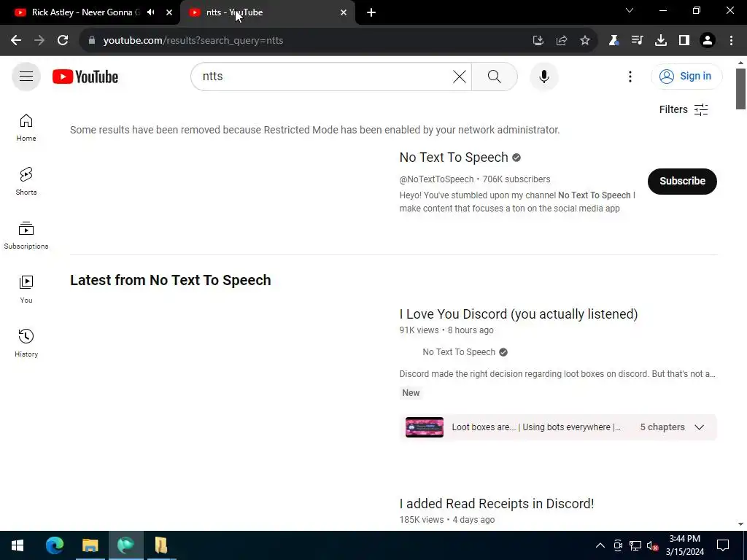
Task: Open Chrome downloads icon
Action: click(x=661, y=41)
